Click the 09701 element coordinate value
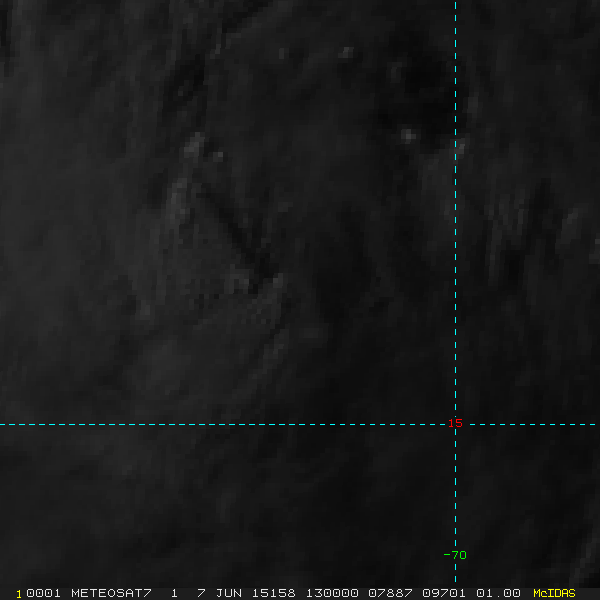The image size is (600, 600). click(x=444, y=593)
